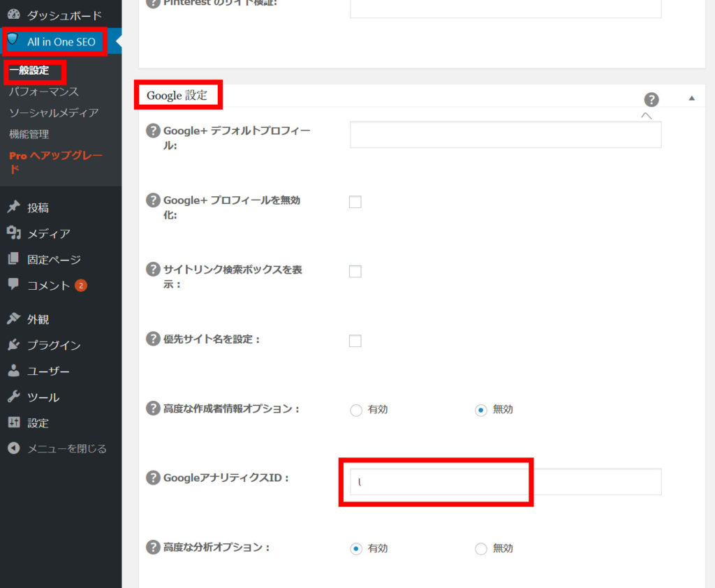Screen dimensions: 715x588
Task: Click the Plugins plug icon
Action: point(14,344)
